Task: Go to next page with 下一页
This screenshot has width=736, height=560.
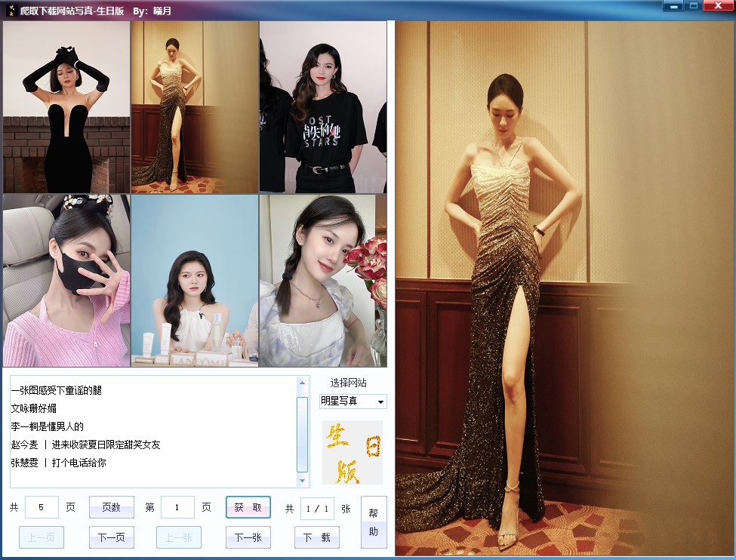Action: (x=112, y=537)
